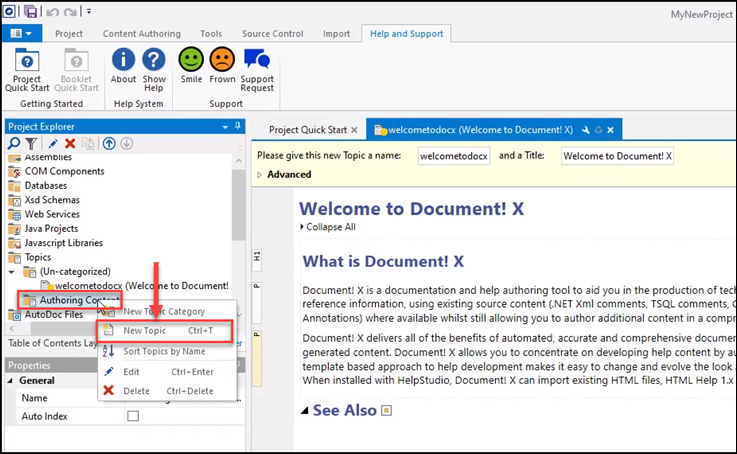Screen dimensions: 737x454
Task: Open the Project Quick Start document tab
Action: [307, 130]
